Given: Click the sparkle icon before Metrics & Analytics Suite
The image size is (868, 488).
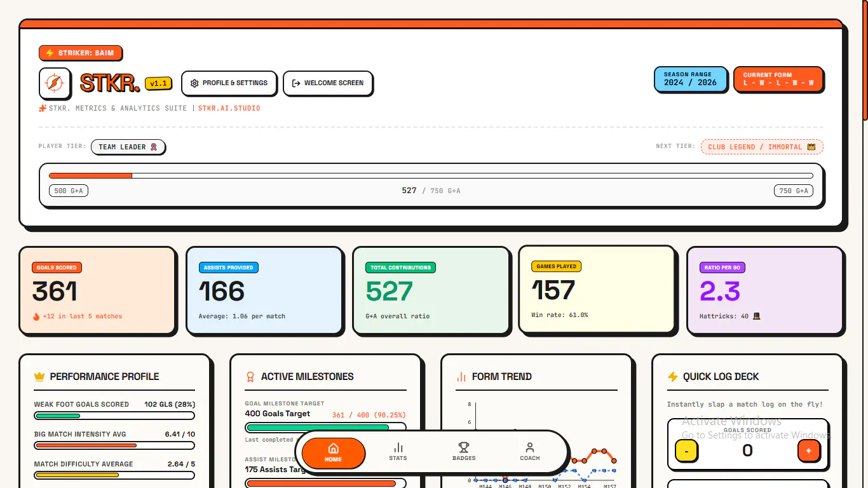Looking at the screenshot, I should point(43,108).
